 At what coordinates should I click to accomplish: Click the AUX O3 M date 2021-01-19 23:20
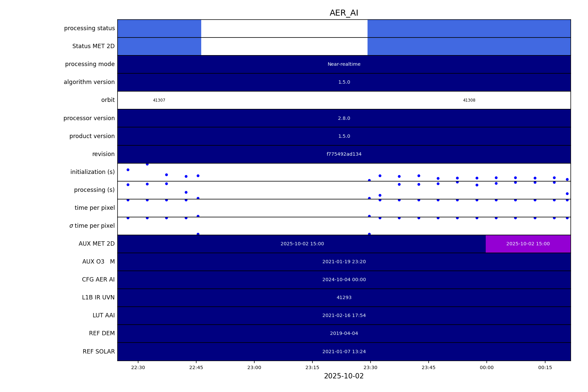coord(344,262)
